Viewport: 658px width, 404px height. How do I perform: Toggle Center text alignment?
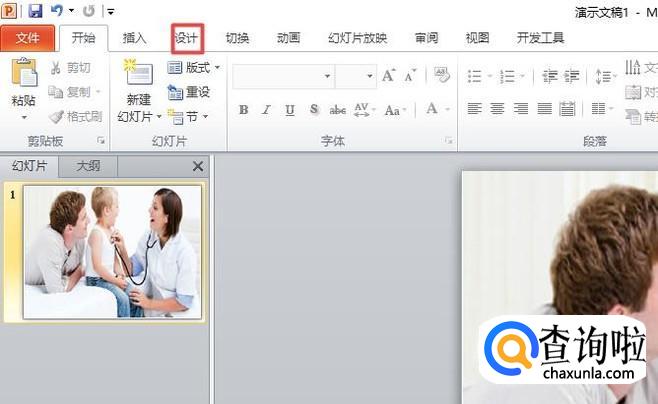(x=498, y=109)
